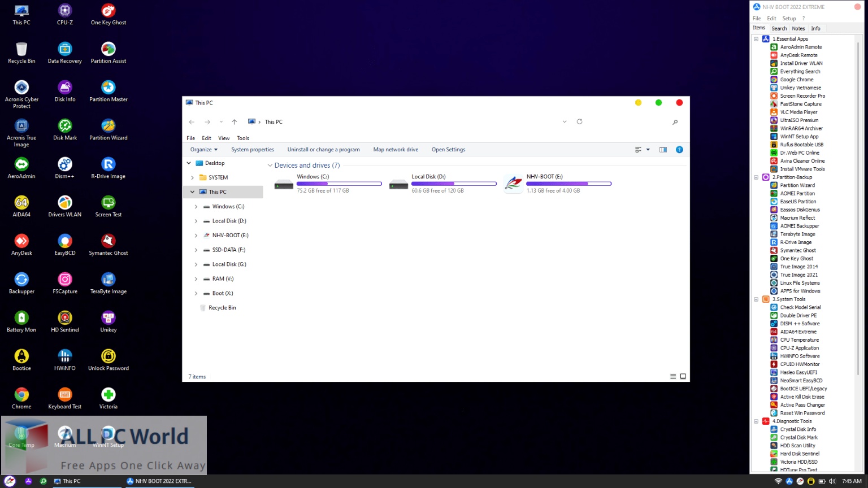This screenshot has height=488, width=868.
Task: Launch Google Chrome from NHV BOOT list
Action: (x=796, y=80)
